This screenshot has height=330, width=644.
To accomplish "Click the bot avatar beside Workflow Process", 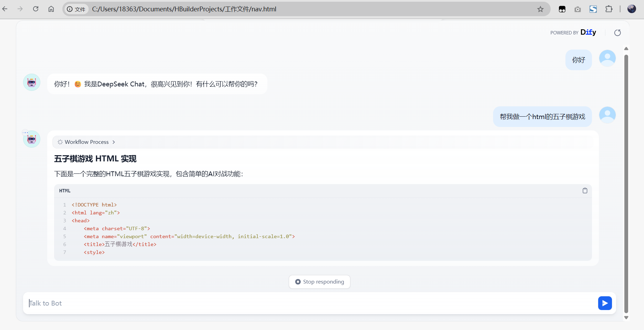I will [x=32, y=139].
